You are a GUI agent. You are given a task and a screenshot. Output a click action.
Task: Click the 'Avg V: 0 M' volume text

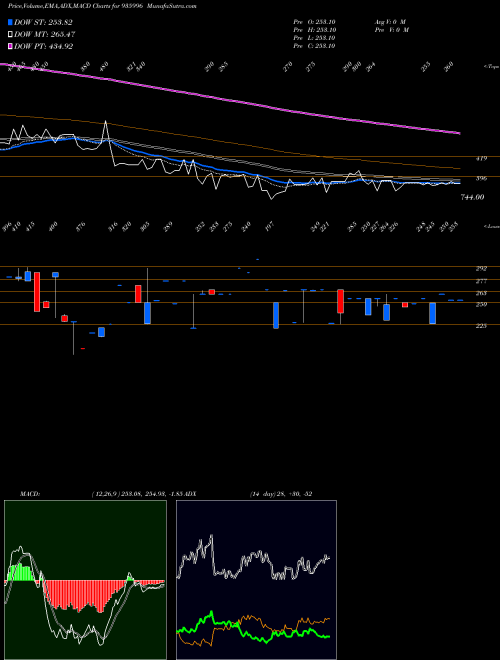click(390, 21)
